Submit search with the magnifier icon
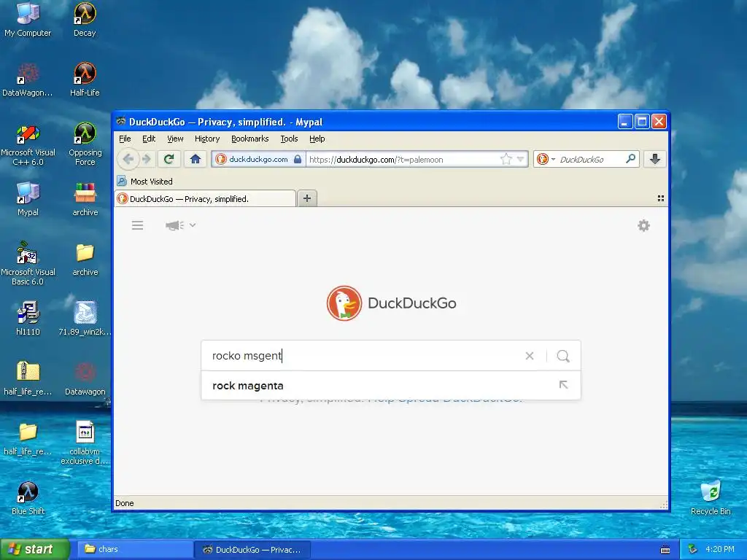The height and width of the screenshot is (560, 747). coord(563,356)
